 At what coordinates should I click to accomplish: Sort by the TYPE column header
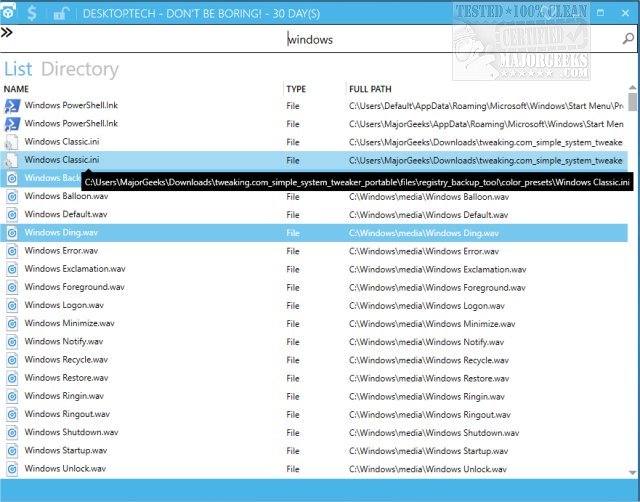point(296,89)
